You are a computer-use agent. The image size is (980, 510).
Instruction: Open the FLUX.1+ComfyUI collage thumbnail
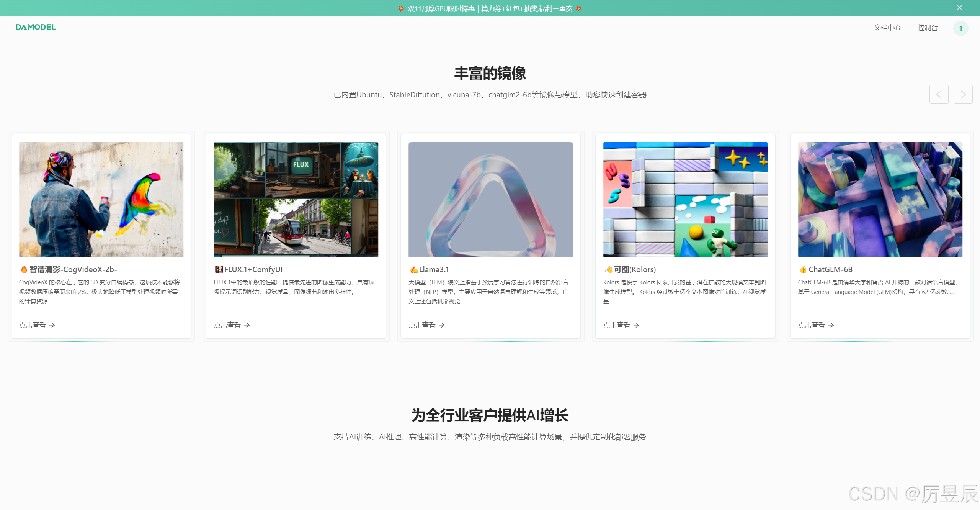[x=296, y=200]
